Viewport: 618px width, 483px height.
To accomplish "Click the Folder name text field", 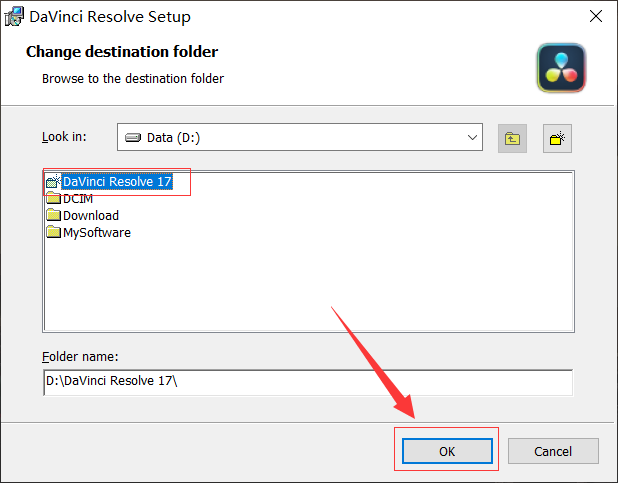I will (308, 382).
